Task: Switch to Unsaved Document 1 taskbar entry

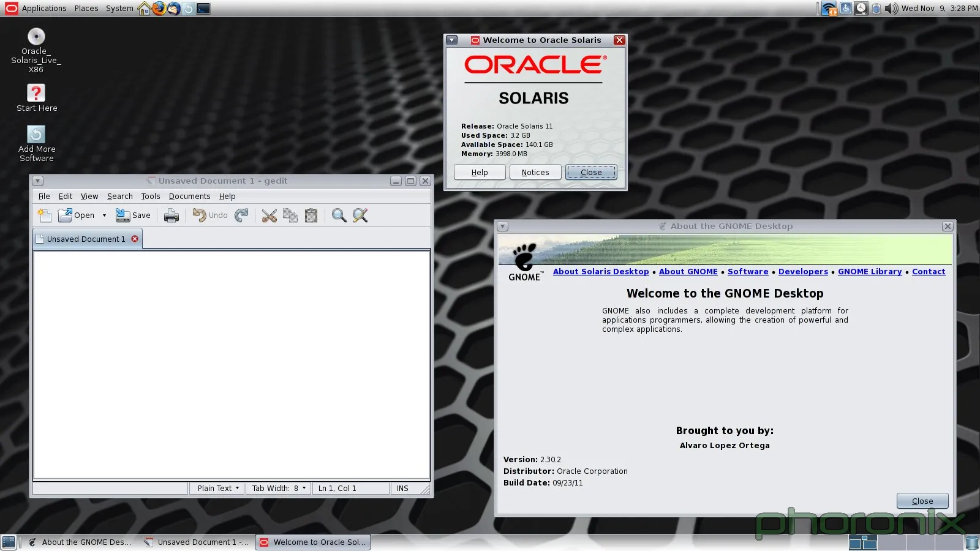Action: (196, 542)
